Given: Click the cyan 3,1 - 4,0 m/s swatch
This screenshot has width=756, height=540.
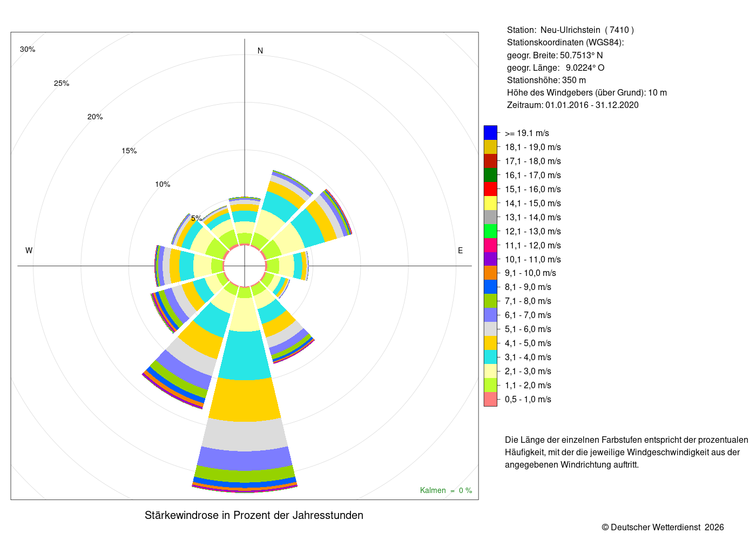Looking at the screenshot, I should coord(490,357).
